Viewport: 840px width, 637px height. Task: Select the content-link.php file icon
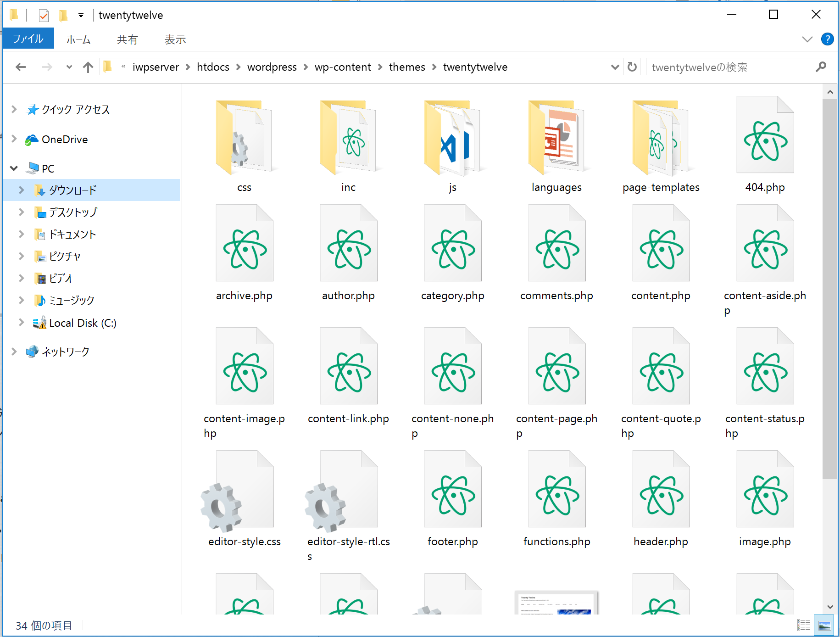click(x=348, y=366)
